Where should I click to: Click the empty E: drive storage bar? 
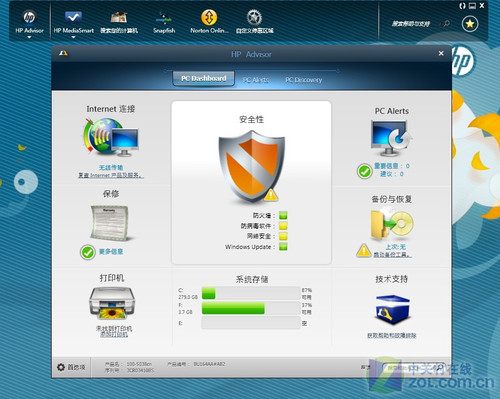point(251,323)
